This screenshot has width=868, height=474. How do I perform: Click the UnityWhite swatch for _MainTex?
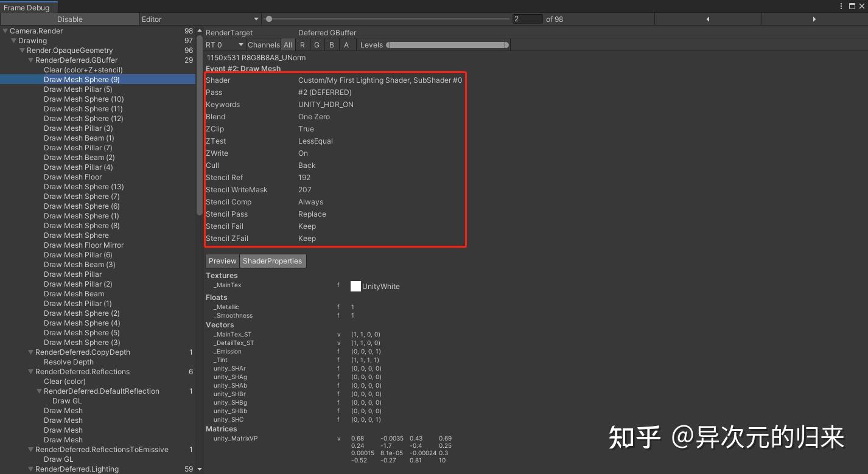355,286
